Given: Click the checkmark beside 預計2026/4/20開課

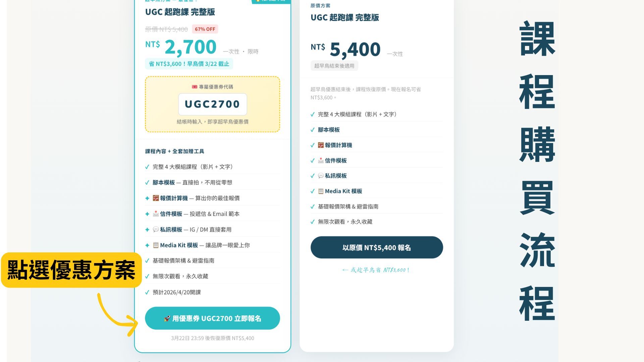Looking at the screenshot, I should click(x=147, y=292).
